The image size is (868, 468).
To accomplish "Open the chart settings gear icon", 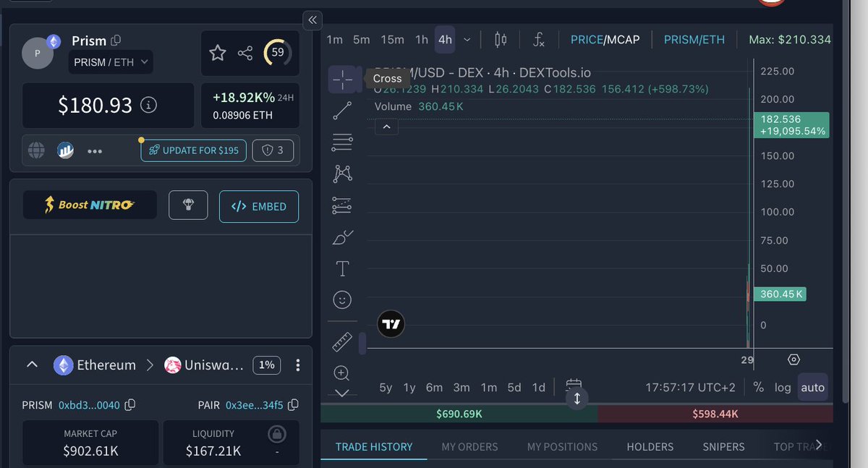I will pos(793,359).
